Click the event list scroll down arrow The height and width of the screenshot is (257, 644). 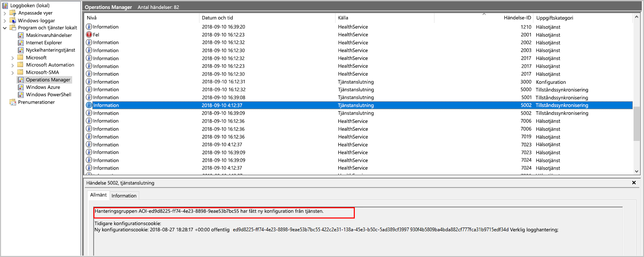[x=636, y=171]
